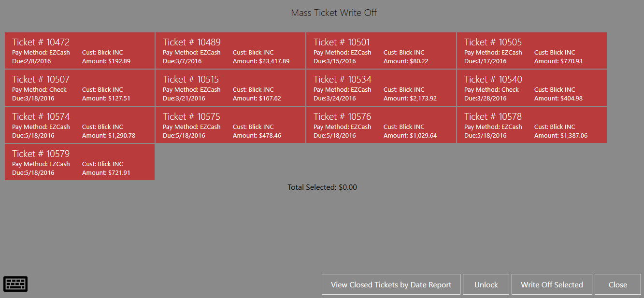The image size is (644, 298).
Task: Select Ticket # 10579 tile
Action: point(80,162)
